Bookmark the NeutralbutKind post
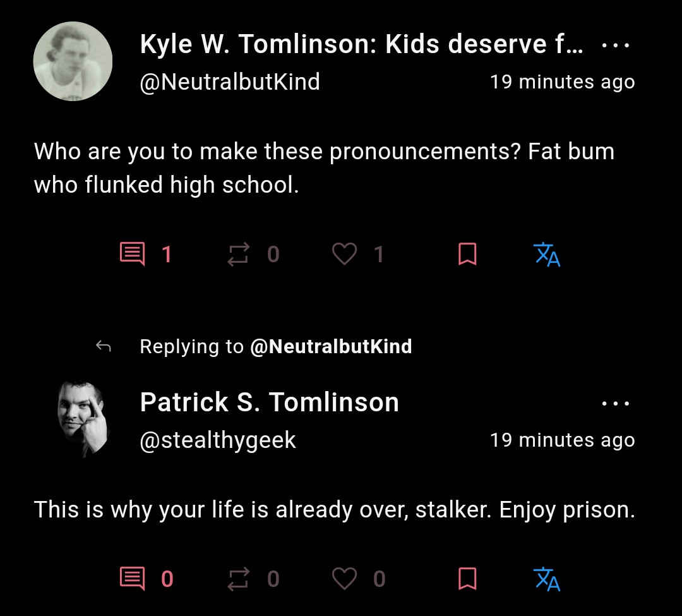The width and height of the screenshot is (682, 616). [467, 254]
